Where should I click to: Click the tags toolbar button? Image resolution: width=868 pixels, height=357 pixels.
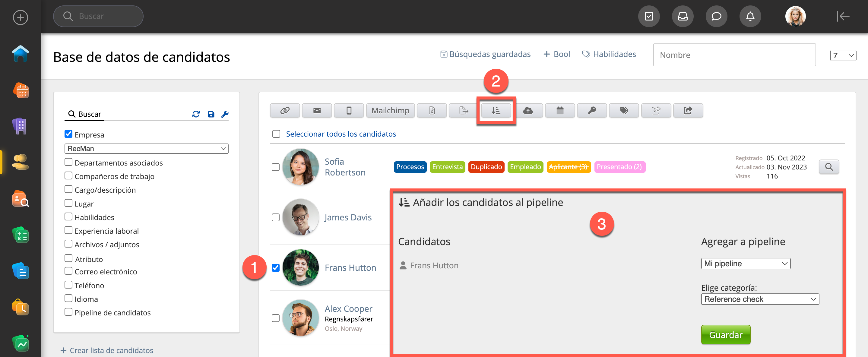[x=624, y=110]
